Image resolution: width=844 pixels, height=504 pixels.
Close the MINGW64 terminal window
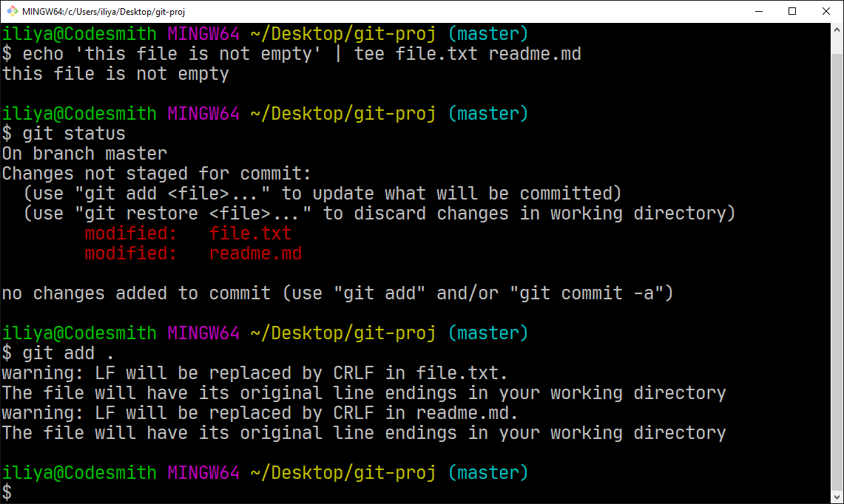click(826, 11)
